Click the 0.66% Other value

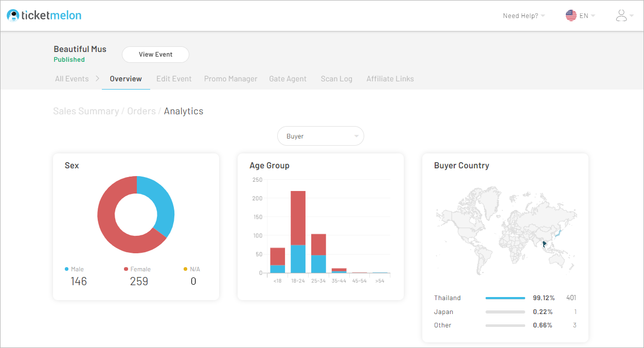[543, 325]
